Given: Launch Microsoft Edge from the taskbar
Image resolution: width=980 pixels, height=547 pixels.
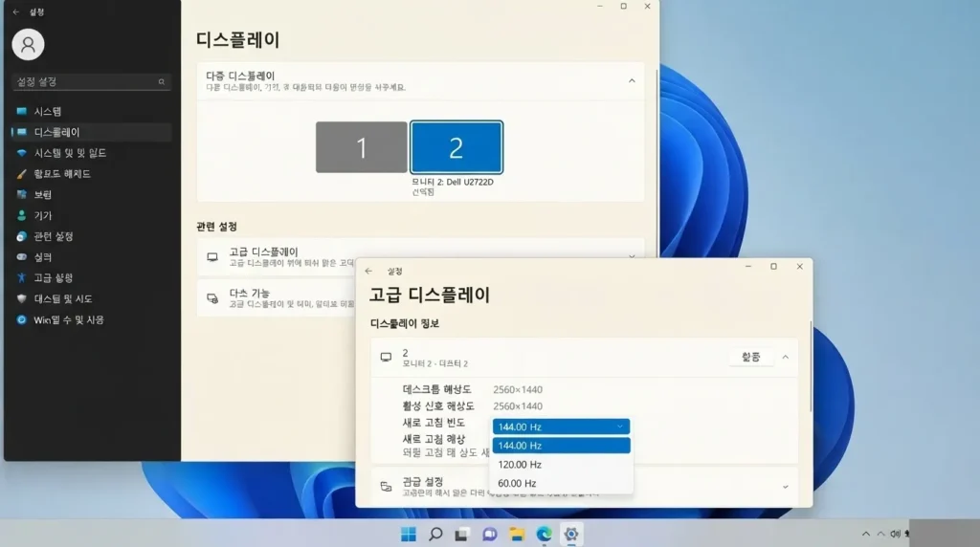Looking at the screenshot, I should 544,534.
